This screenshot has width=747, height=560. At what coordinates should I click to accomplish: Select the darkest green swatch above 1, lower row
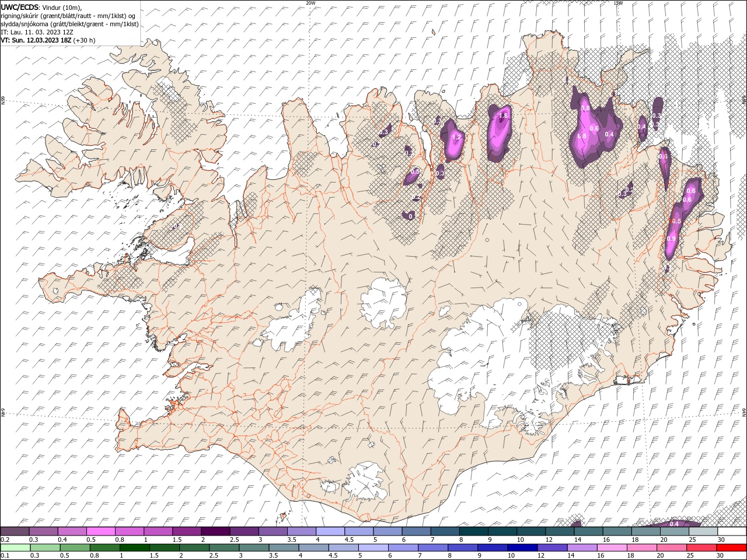135,548
